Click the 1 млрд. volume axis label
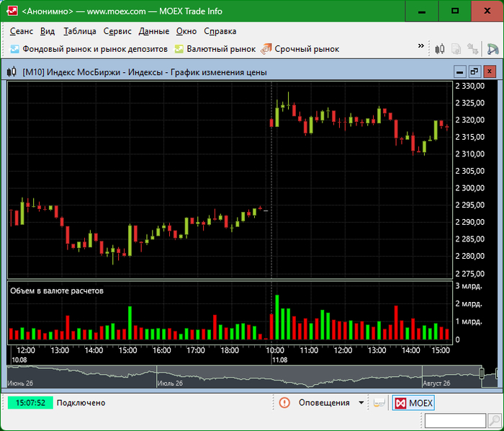The image size is (504, 431). coord(469,321)
